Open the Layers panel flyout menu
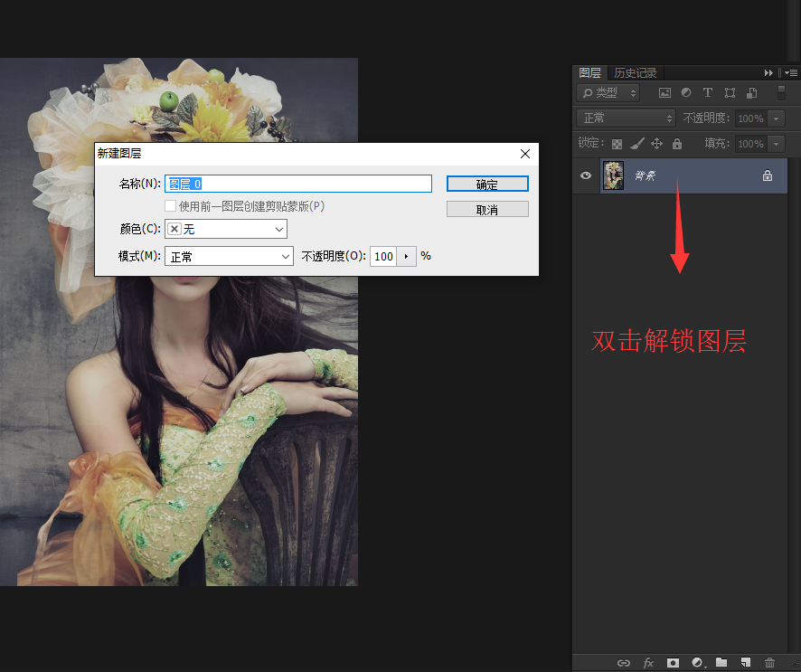801x672 pixels. click(x=792, y=72)
